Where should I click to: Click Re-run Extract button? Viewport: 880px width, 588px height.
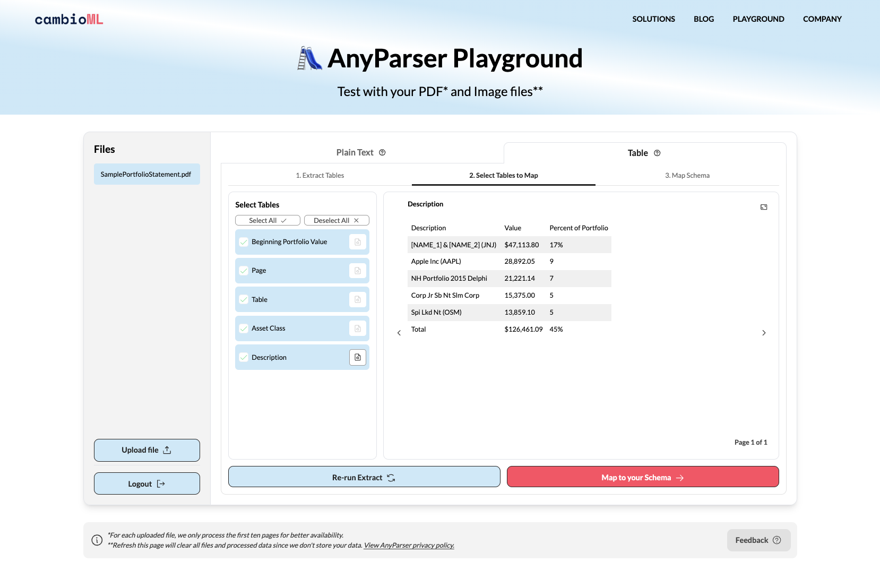point(364,477)
